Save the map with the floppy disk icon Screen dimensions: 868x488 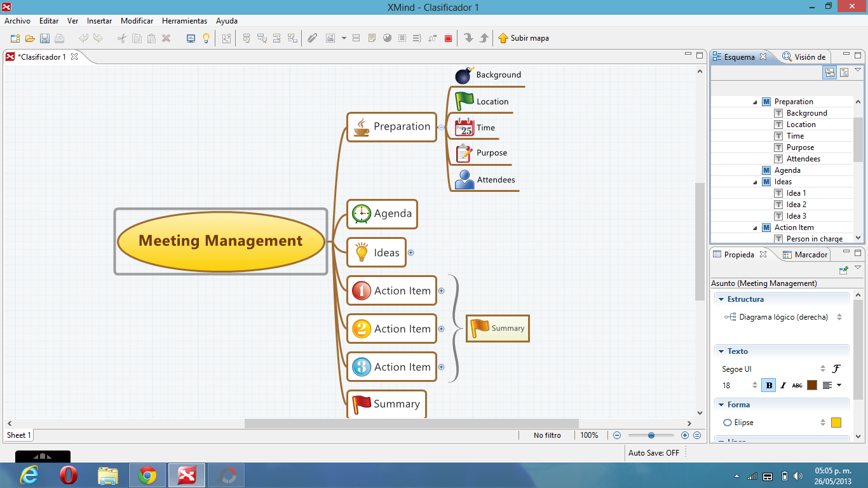click(44, 38)
